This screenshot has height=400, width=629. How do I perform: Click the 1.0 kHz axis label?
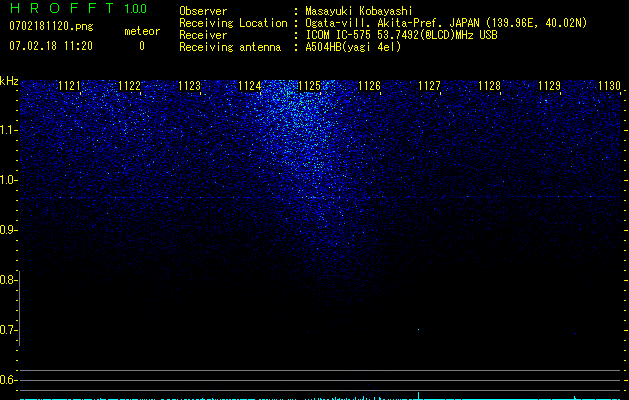[8, 180]
